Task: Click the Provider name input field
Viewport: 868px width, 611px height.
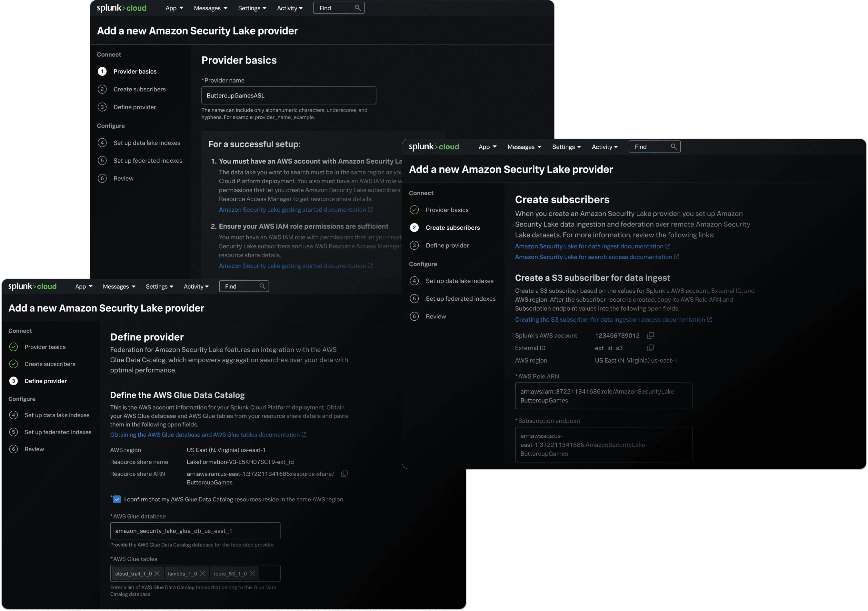Action: click(x=288, y=96)
